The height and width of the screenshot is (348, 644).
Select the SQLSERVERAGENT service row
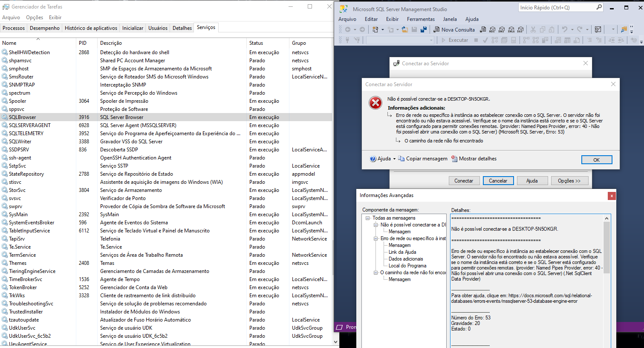(166, 125)
